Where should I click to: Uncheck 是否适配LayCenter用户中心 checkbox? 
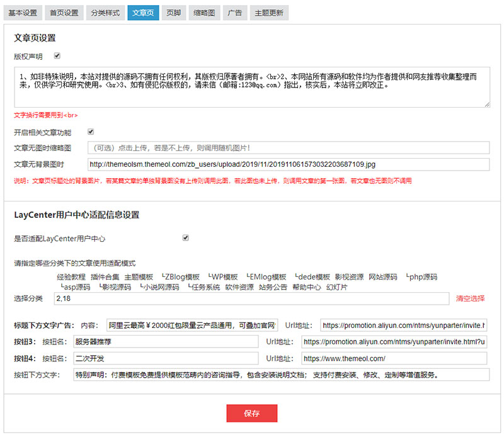click(x=185, y=238)
